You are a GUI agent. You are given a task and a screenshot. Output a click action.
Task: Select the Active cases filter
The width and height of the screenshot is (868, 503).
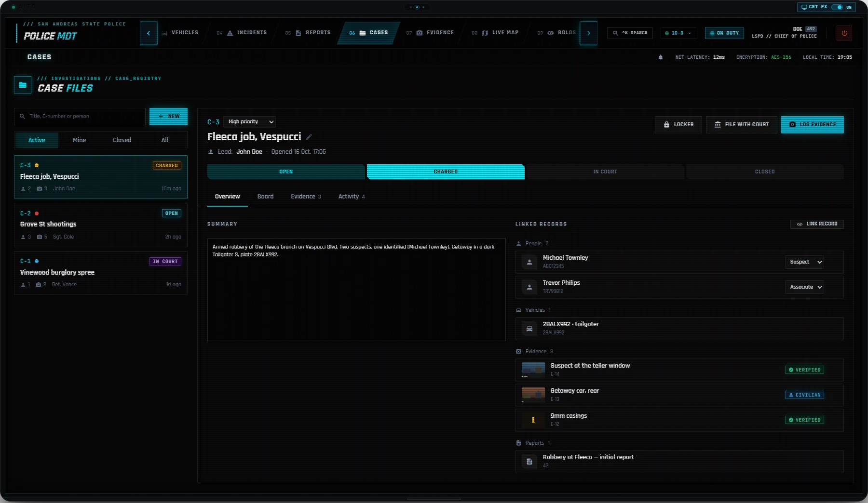pyautogui.click(x=37, y=140)
